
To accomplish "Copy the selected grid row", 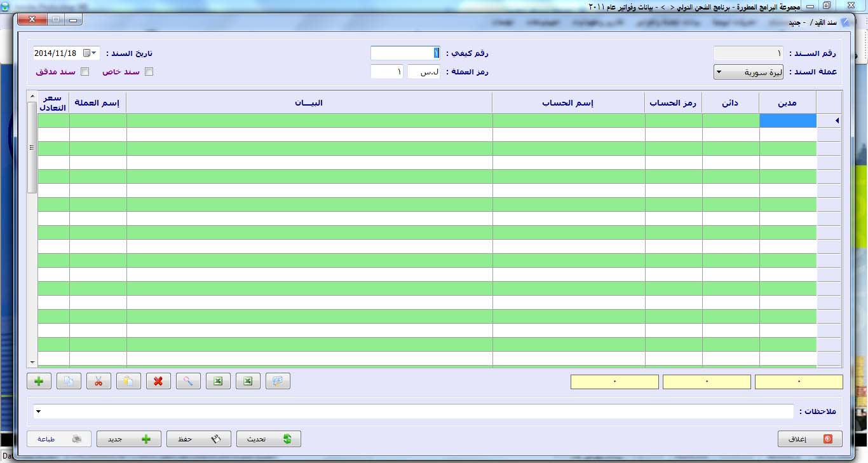I will click(69, 381).
